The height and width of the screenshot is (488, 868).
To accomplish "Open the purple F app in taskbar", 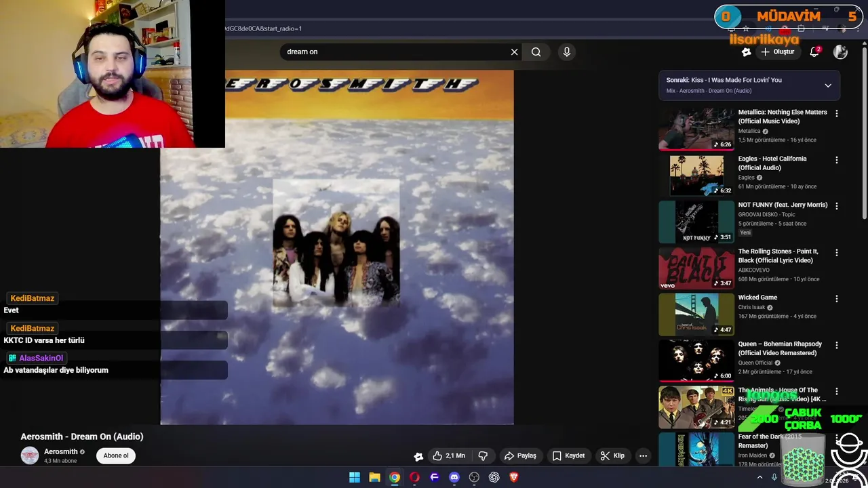I will (435, 477).
